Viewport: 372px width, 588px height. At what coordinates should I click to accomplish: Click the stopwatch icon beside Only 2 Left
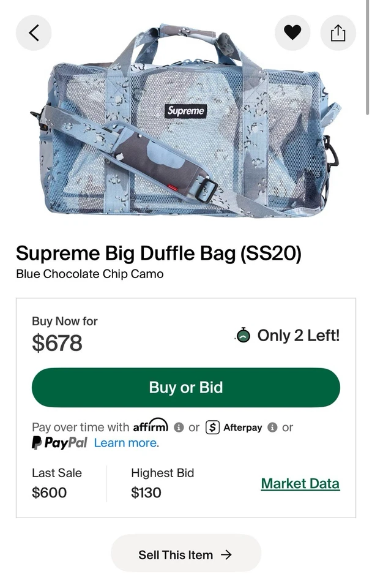244,336
